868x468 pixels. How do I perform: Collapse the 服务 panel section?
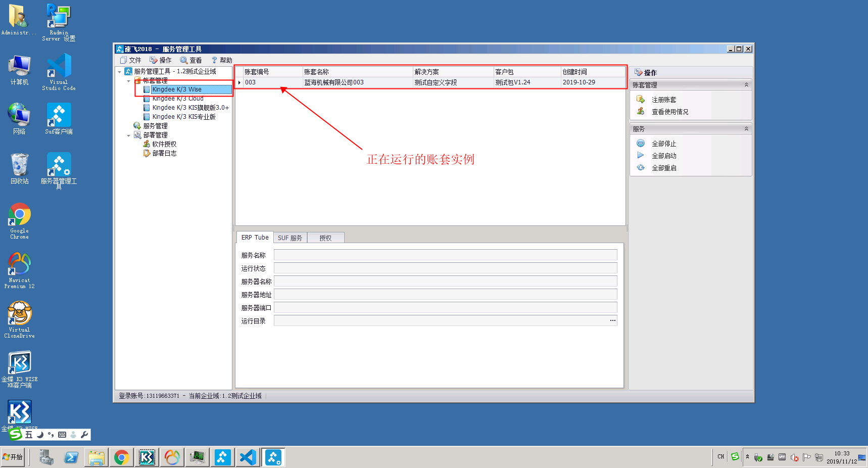pos(746,129)
